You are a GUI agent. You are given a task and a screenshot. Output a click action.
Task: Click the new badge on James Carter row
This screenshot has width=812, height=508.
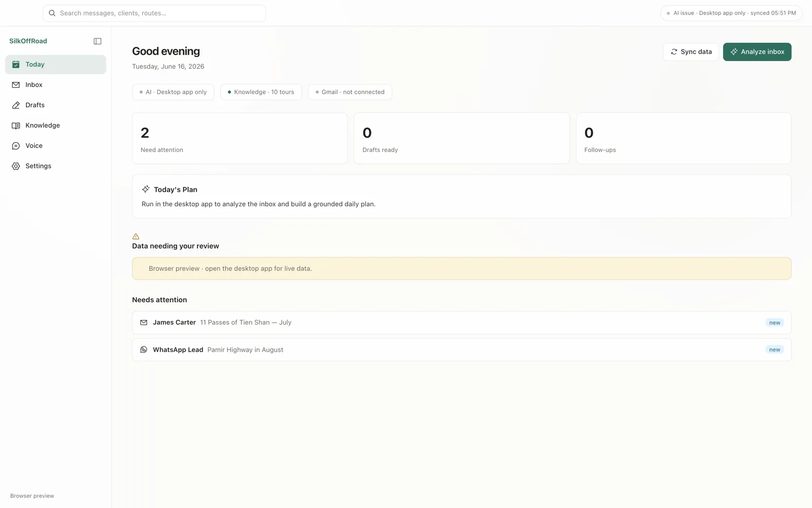point(774,323)
